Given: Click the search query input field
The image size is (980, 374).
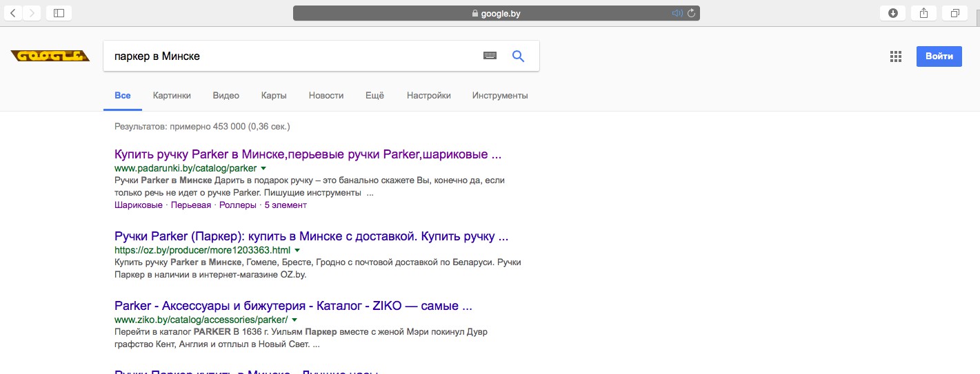Looking at the screenshot, I should [290, 56].
